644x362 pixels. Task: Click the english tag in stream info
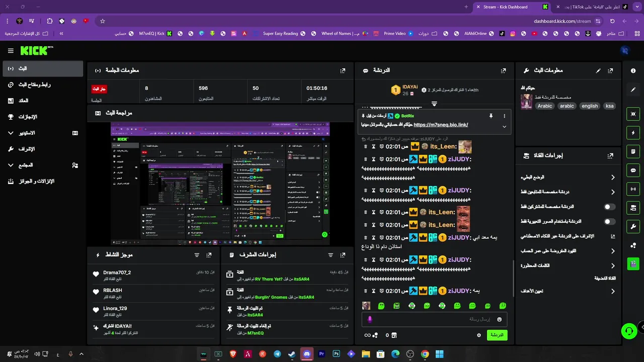(x=590, y=106)
